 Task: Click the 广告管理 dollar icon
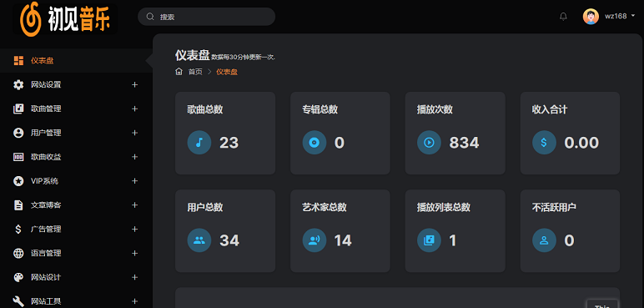tap(18, 229)
